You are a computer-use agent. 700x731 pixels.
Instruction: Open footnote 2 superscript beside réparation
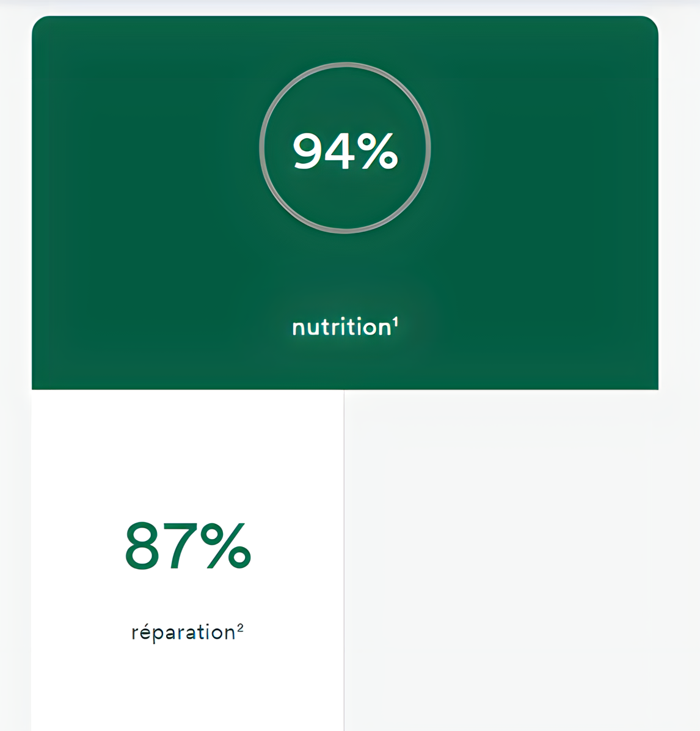point(240,628)
